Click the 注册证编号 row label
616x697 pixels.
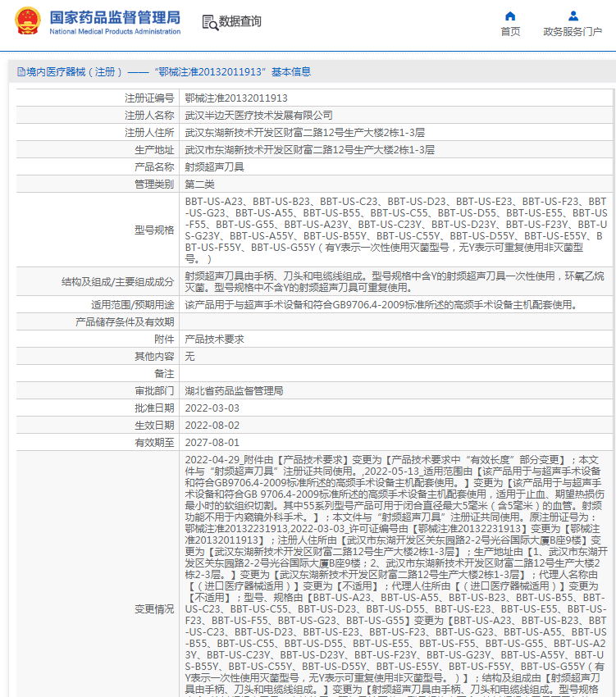tap(149, 98)
